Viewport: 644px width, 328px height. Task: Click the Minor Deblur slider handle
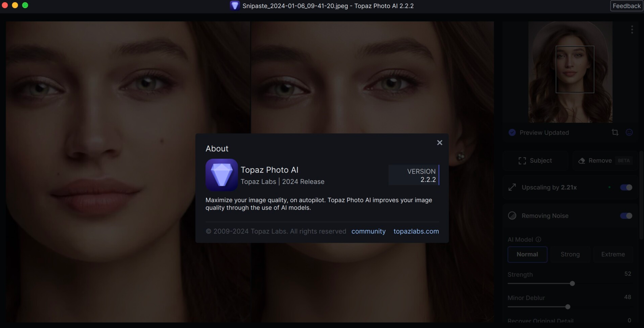point(568,307)
